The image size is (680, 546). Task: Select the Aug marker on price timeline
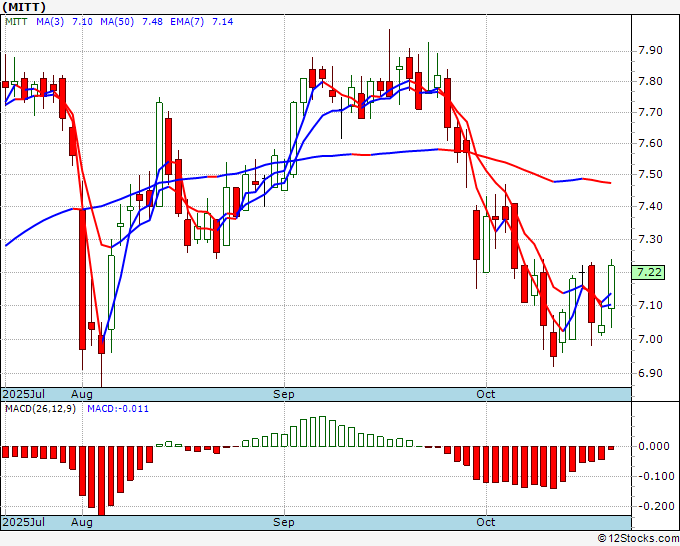pos(82,394)
